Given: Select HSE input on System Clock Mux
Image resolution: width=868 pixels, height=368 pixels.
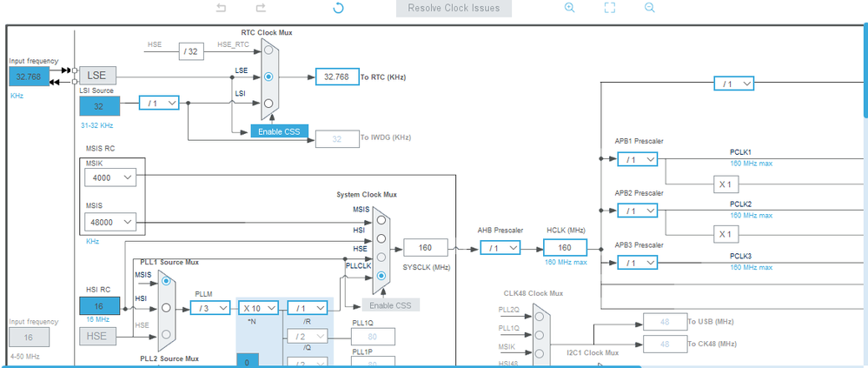Looking at the screenshot, I should (381, 258).
